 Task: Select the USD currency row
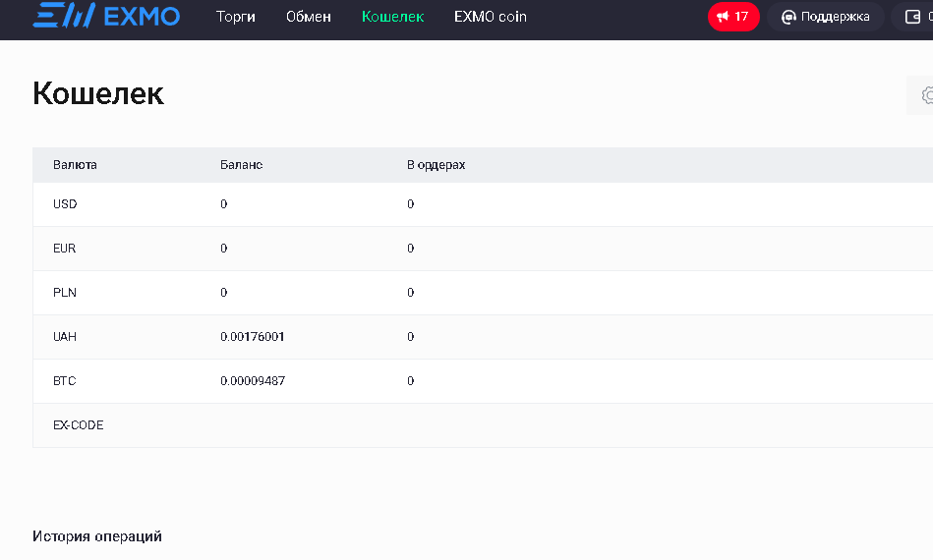(65, 204)
